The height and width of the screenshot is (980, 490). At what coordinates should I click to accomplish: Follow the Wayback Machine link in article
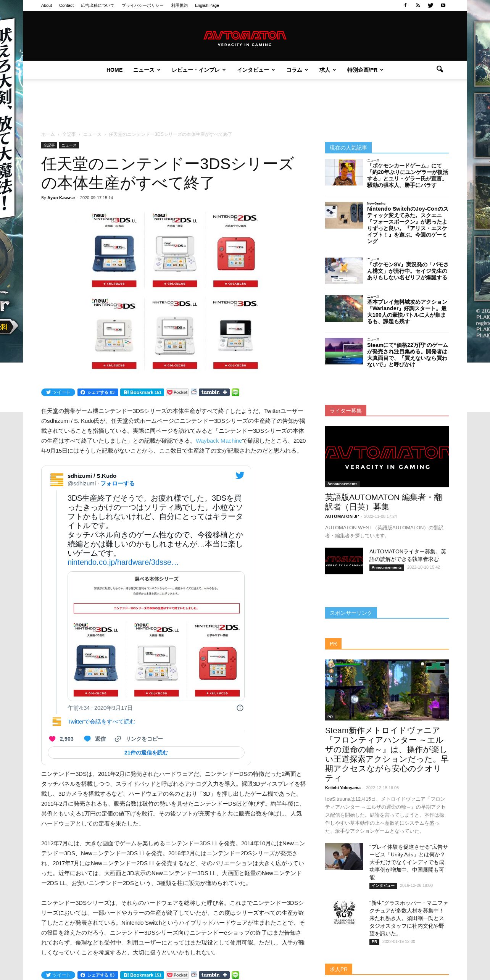pos(219,441)
